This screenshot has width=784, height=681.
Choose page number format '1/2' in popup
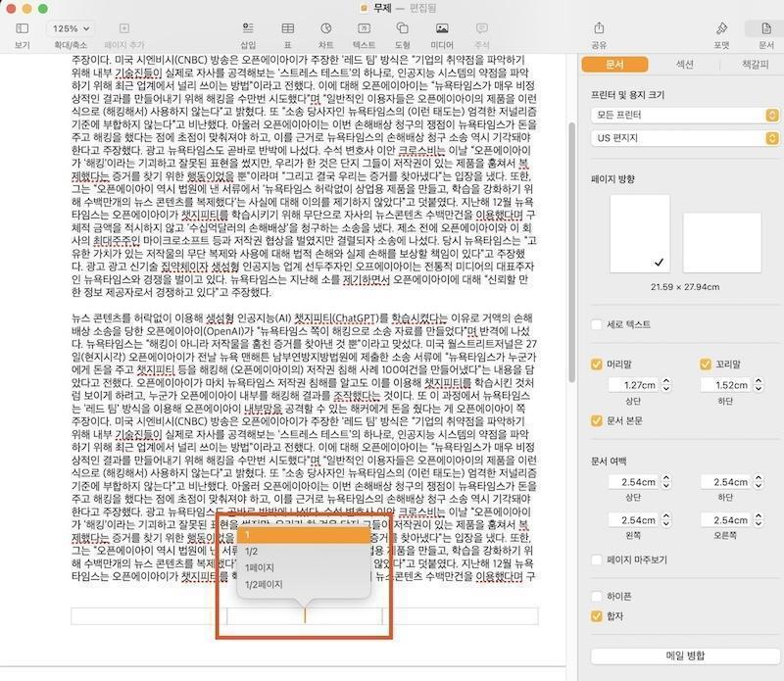(x=304, y=551)
